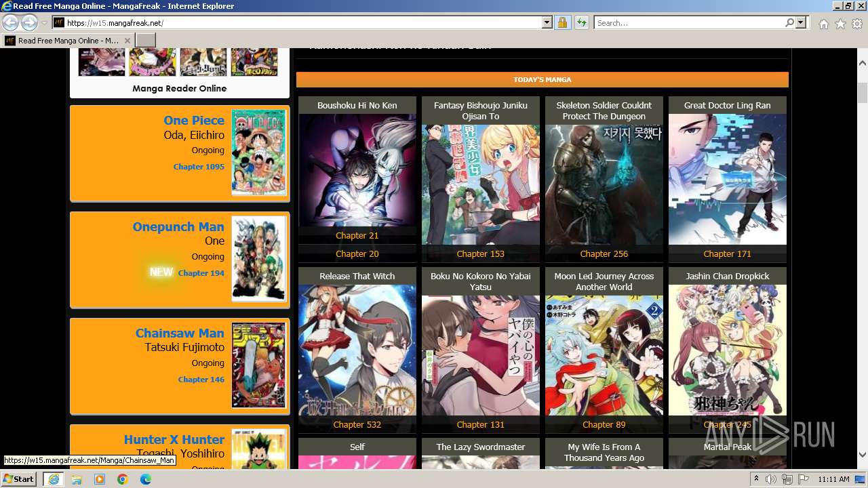The height and width of the screenshot is (488, 868).
Task: Click the Fantasy Bishoujo Juniku Ojisan cover
Action: tap(481, 184)
